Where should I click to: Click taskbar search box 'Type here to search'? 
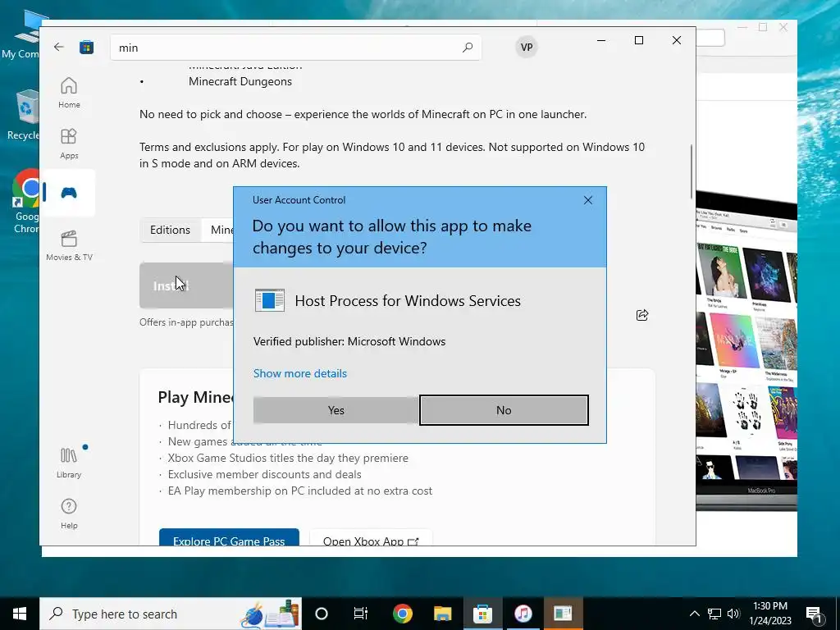click(x=171, y=614)
